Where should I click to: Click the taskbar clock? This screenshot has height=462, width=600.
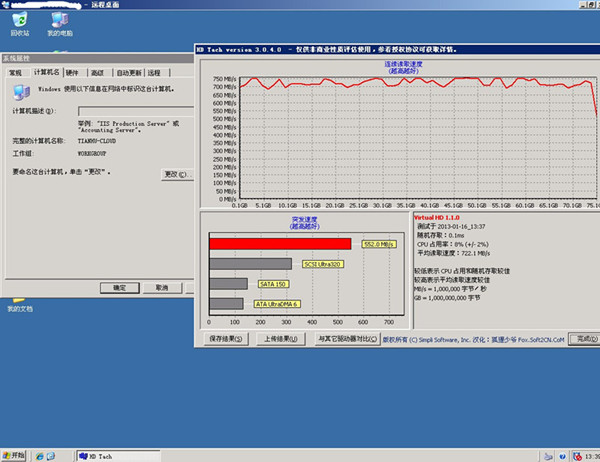pos(592,456)
